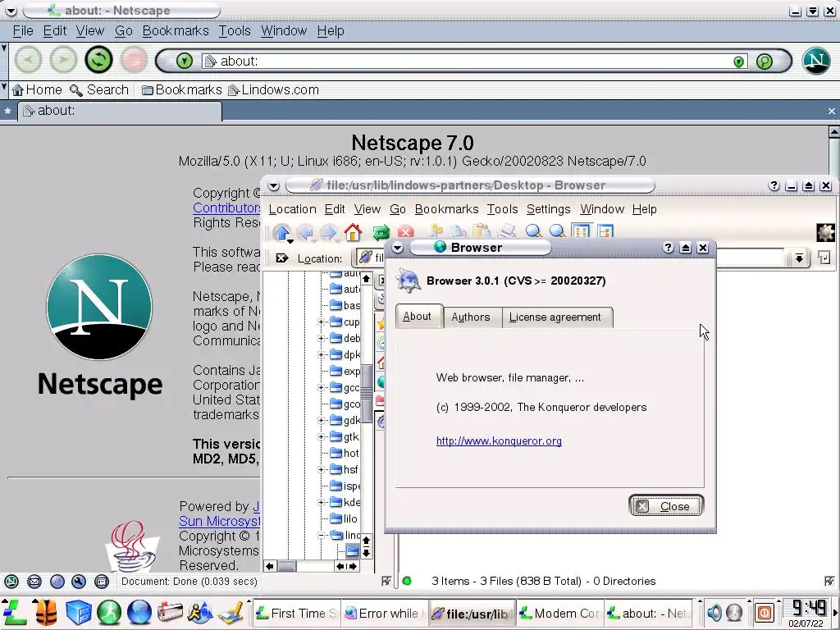Open the http://www.konqueror.org link
This screenshot has width=840, height=630.
coord(499,441)
